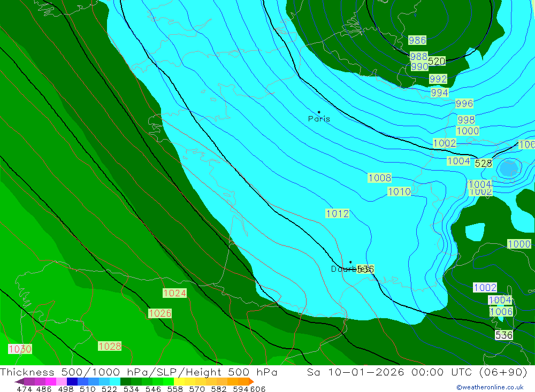Click the 1012 isobar label
Image resolution: width=535 pixels, height=392 pixels.
338,213
